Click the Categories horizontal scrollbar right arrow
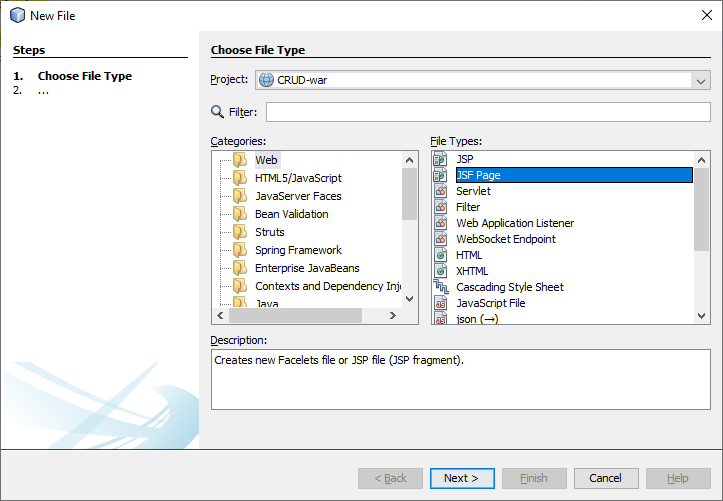The image size is (723, 501). pos(393,315)
